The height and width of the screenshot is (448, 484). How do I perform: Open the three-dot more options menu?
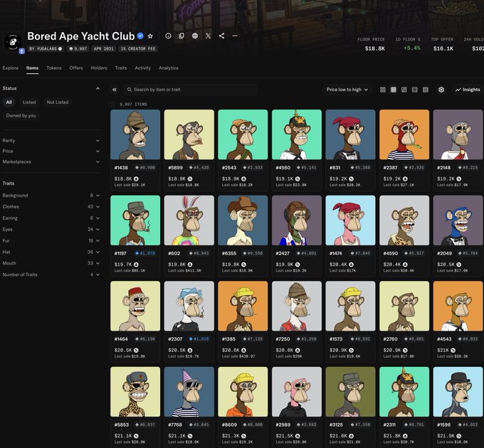235,36
